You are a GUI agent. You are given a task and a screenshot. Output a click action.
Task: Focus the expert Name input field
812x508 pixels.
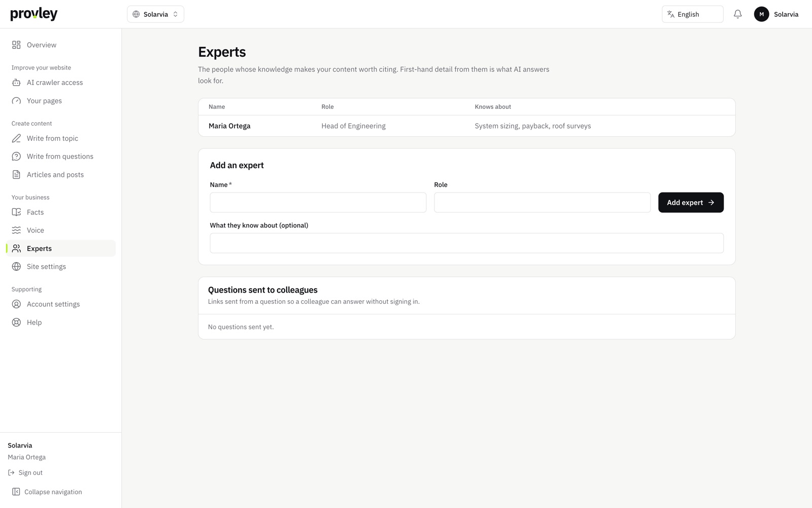coord(318,202)
